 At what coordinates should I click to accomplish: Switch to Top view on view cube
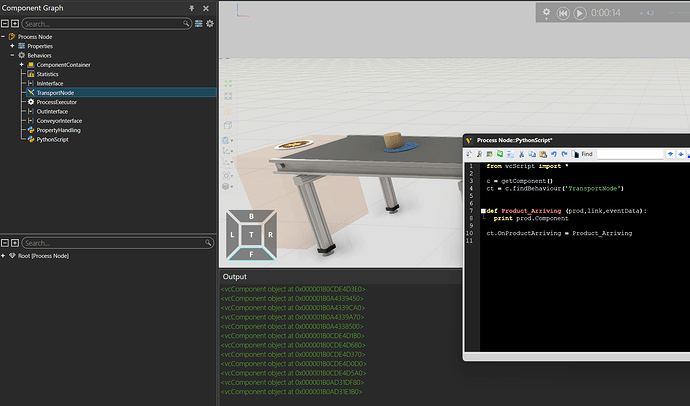point(251,235)
